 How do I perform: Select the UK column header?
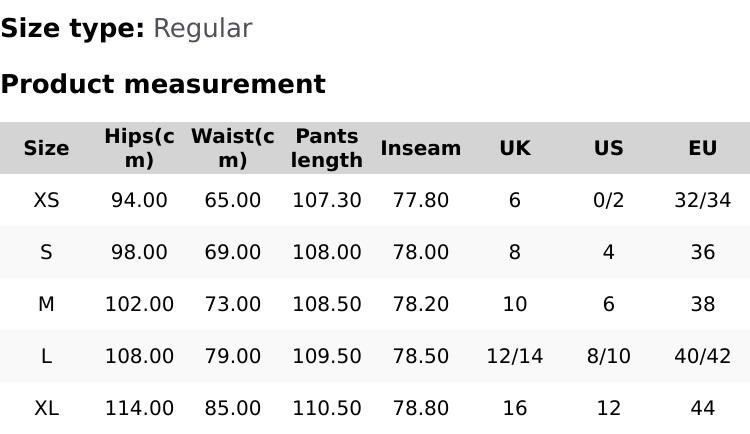515,148
